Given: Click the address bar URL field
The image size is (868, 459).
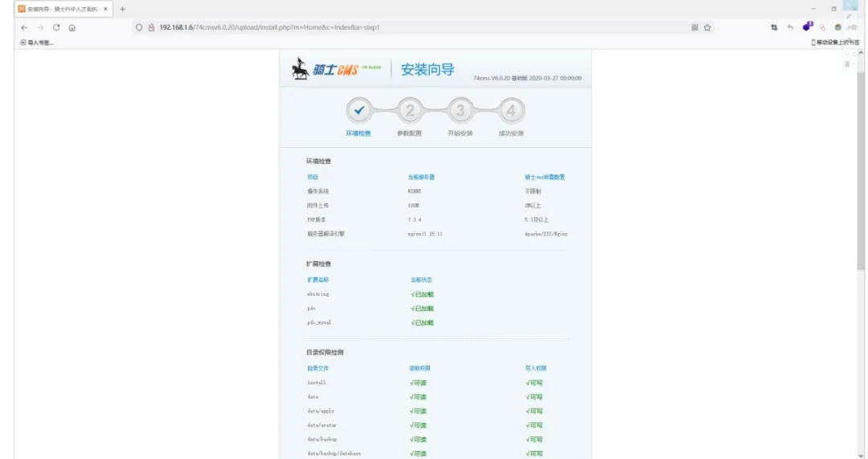Looking at the screenshot, I should [x=402, y=27].
